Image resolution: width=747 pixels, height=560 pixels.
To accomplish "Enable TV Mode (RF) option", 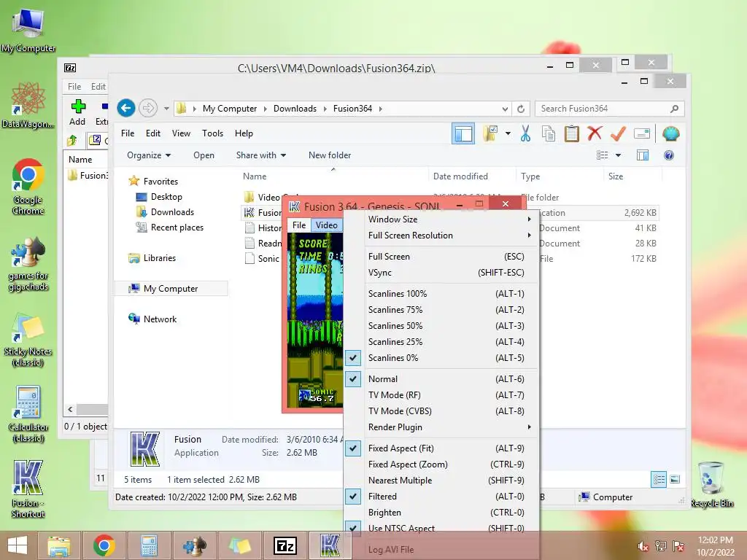I will pos(441,395).
